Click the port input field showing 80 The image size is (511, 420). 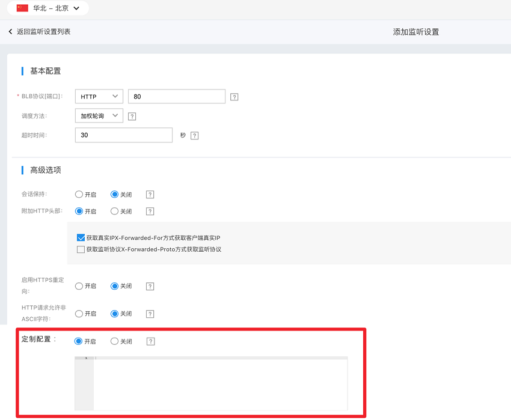[177, 97]
